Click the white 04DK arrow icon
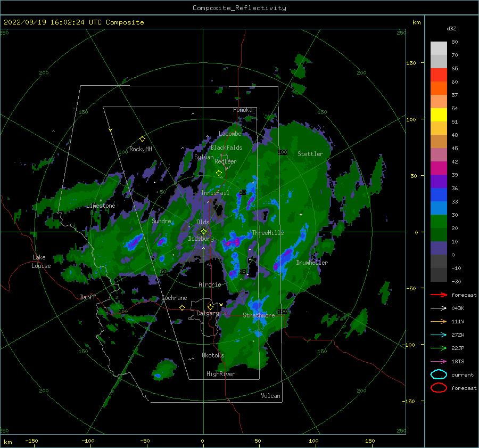This screenshot has height=448, width=479. (439, 308)
